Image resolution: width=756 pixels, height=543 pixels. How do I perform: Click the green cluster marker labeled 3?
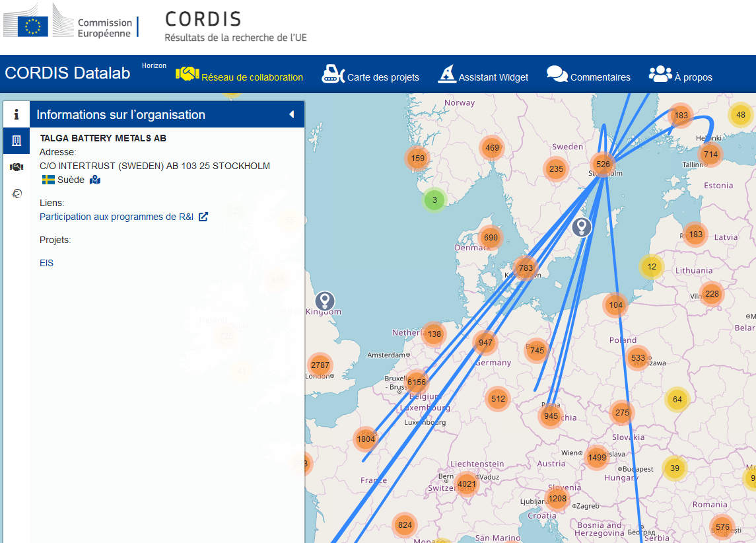click(x=434, y=199)
